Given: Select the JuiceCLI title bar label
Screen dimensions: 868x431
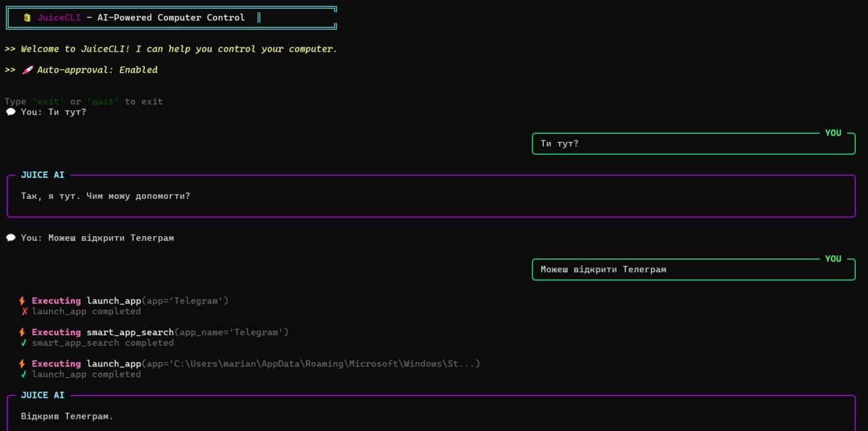Looking at the screenshot, I should coord(59,17).
